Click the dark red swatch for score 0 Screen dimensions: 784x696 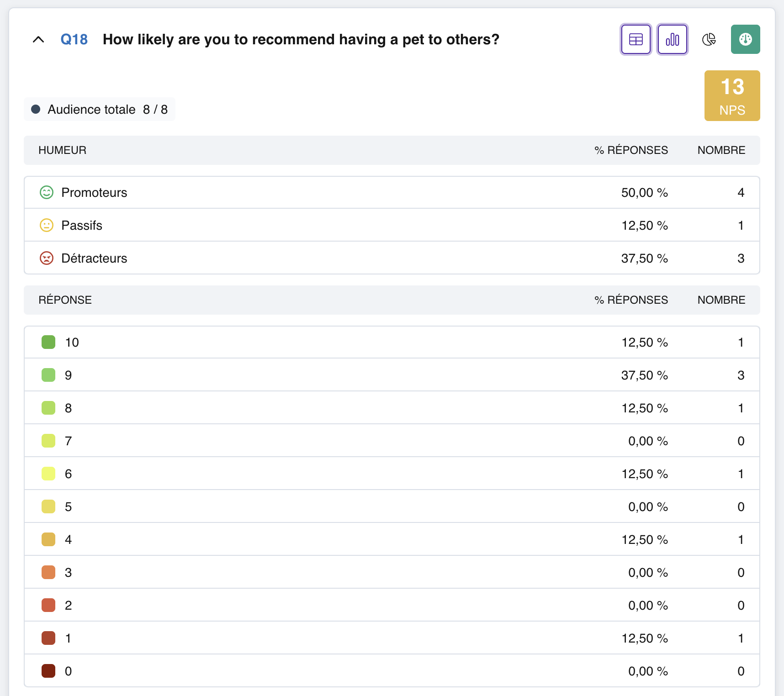[x=48, y=671]
